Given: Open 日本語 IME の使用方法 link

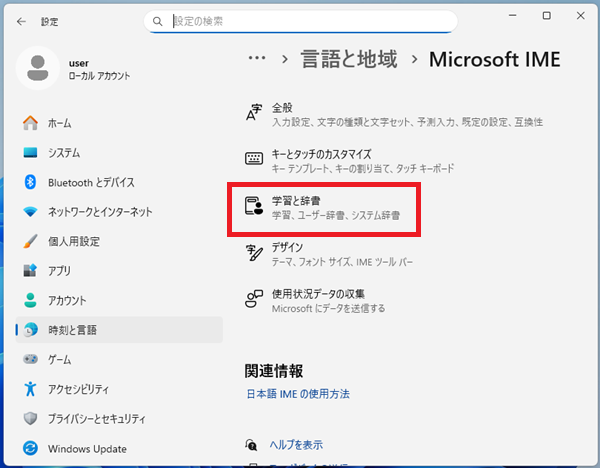Looking at the screenshot, I should (x=298, y=394).
